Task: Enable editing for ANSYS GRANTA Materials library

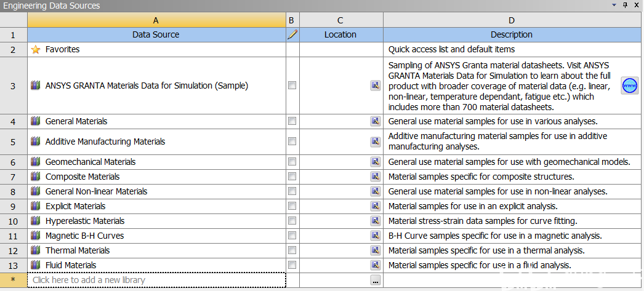Action: click(292, 86)
